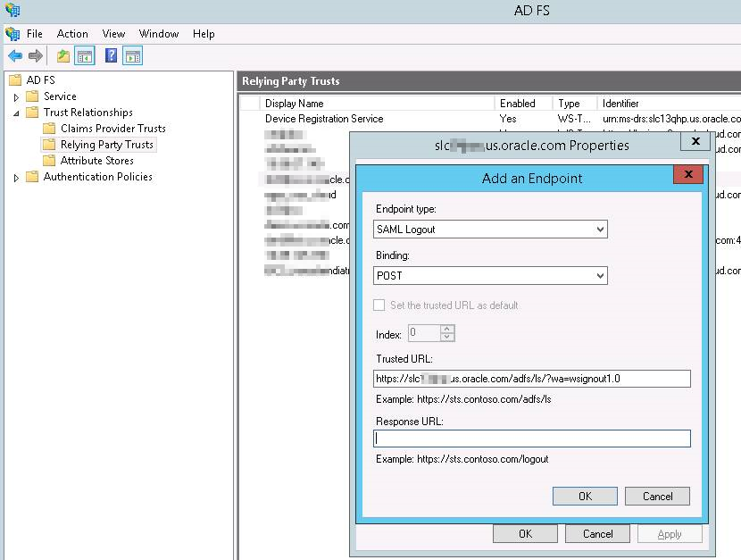
Task: Click Cancel in the Properties dialog
Action: [597, 534]
